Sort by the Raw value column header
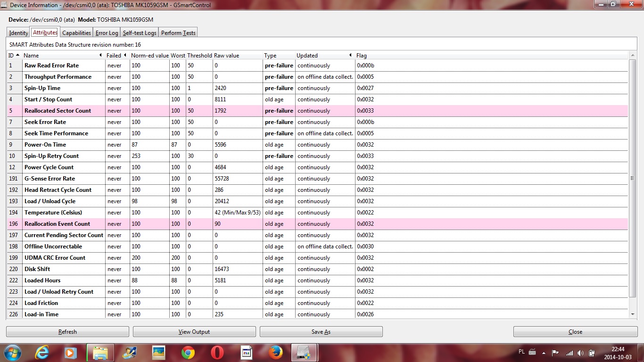Viewport: 644px width, 362px height. click(238, 56)
